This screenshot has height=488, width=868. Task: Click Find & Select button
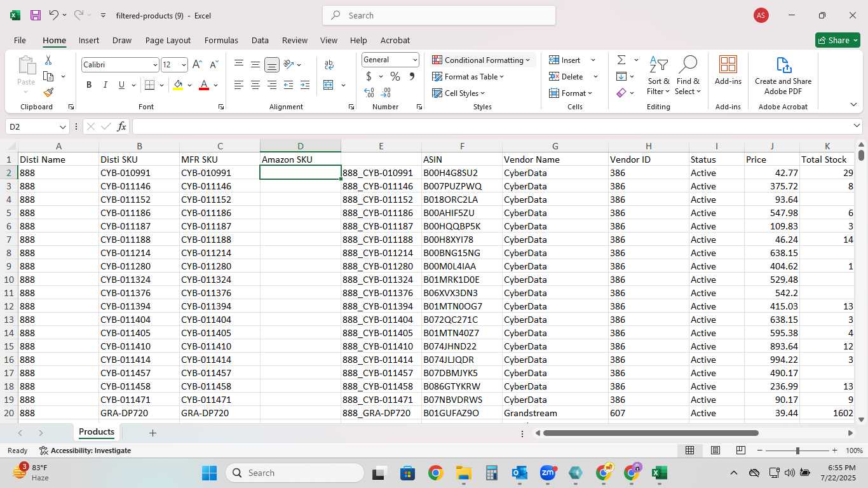point(688,76)
